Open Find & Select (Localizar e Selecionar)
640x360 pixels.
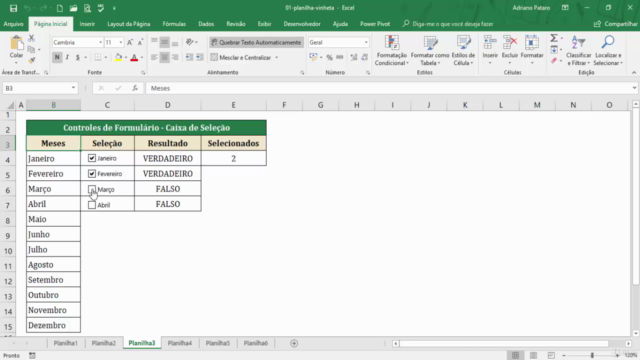(x=608, y=51)
